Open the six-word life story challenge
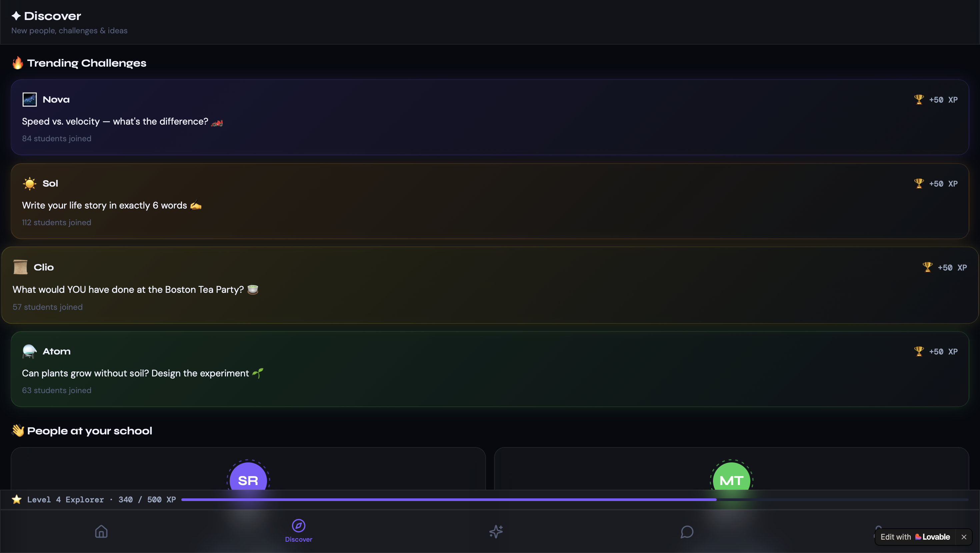Viewport: 980px width, 553px height. tap(490, 201)
